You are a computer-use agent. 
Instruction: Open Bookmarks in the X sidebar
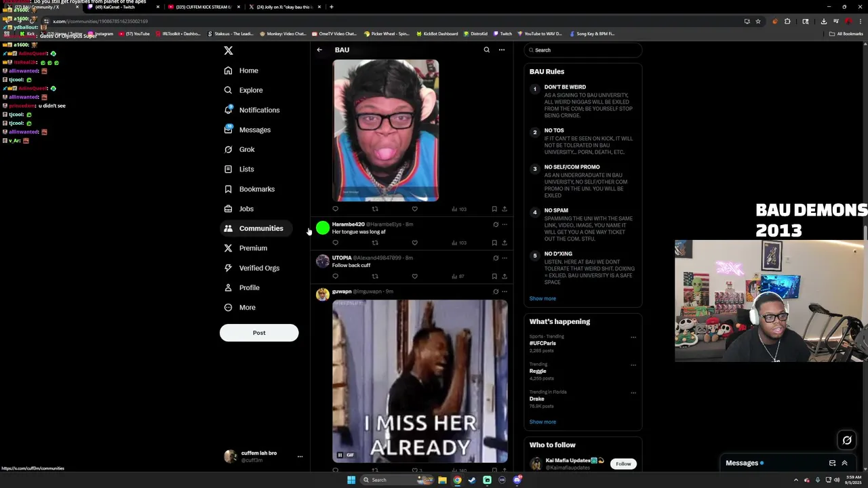(249, 189)
